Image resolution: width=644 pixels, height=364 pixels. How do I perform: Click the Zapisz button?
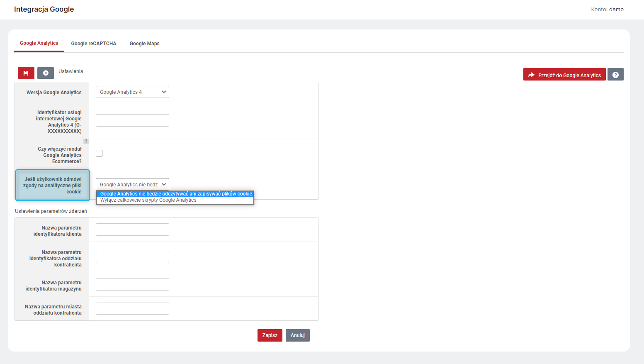click(270, 335)
